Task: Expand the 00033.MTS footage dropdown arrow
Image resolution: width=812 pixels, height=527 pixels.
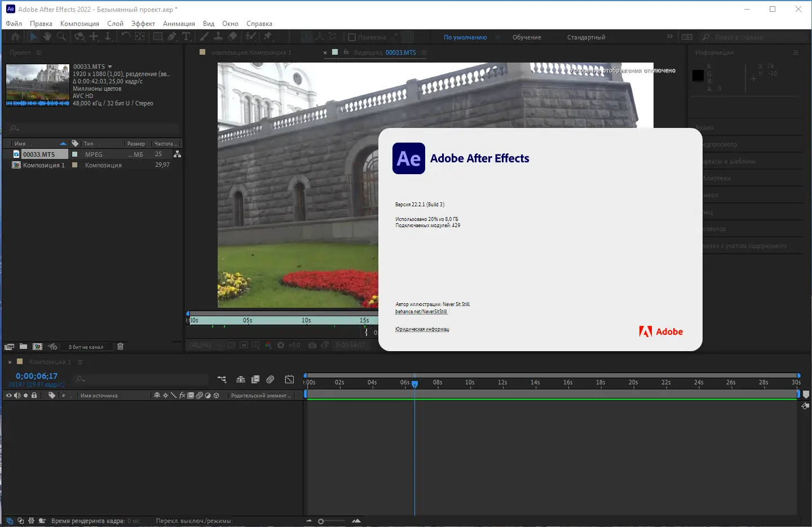Action: [110, 67]
